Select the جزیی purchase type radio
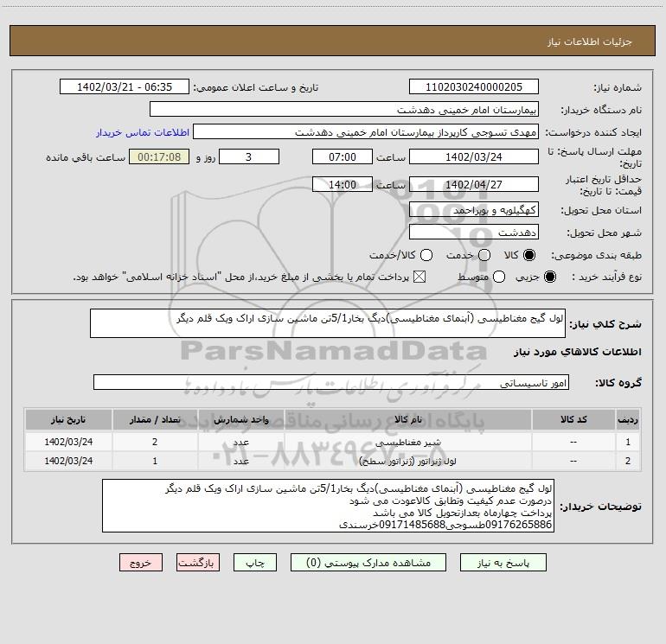 (549, 277)
